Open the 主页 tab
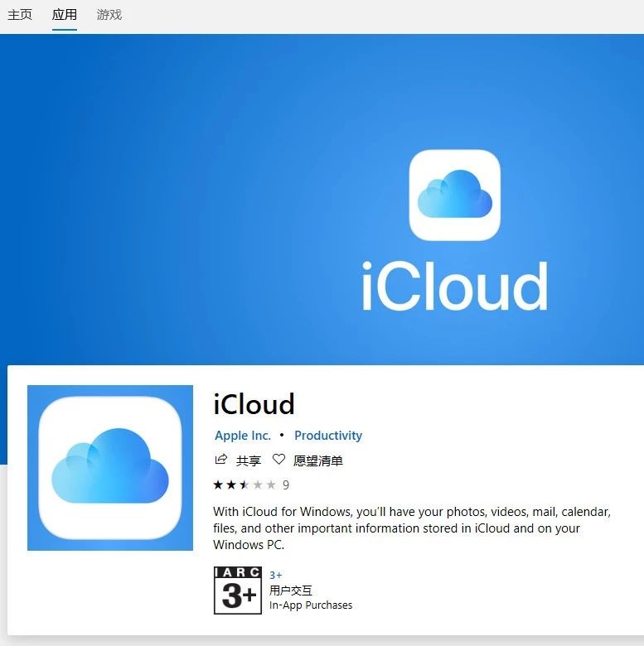This screenshot has height=646, width=644. [19, 15]
